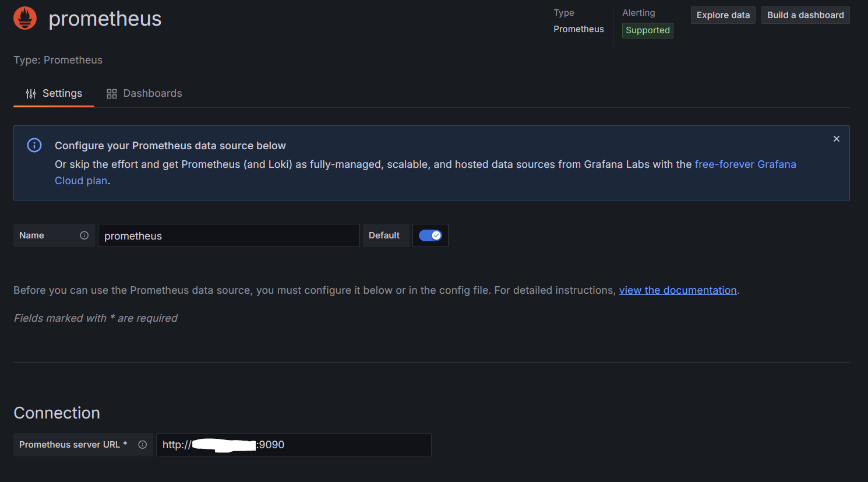Click the info icon beside Name label
The width and height of the screenshot is (868, 482).
click(84, 235)
